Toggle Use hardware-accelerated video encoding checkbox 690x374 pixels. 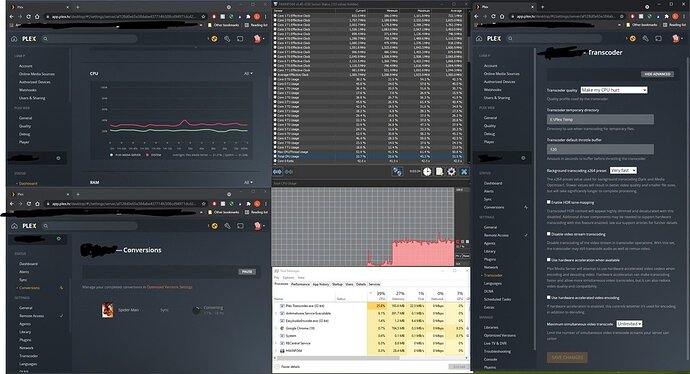[549, 297]
